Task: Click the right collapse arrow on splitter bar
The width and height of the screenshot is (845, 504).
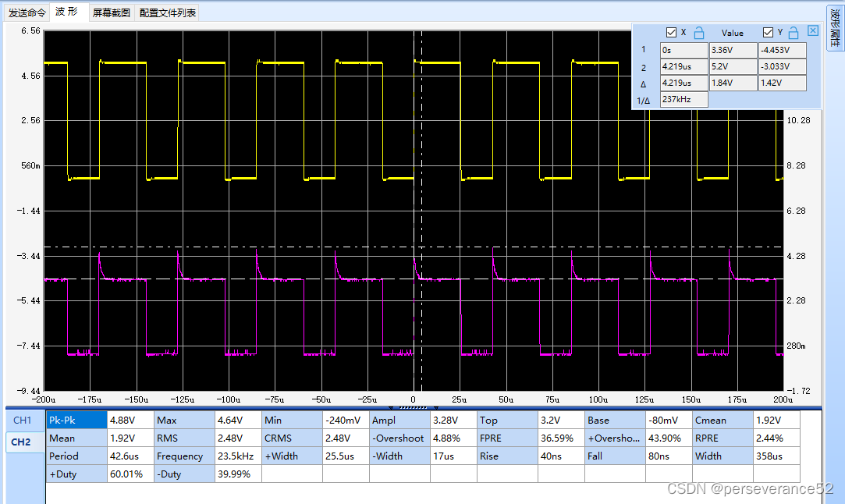Action: 435,407
